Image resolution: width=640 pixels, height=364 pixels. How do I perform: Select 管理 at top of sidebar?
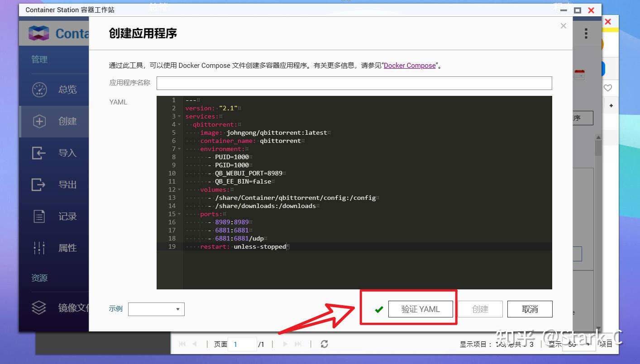39,59
